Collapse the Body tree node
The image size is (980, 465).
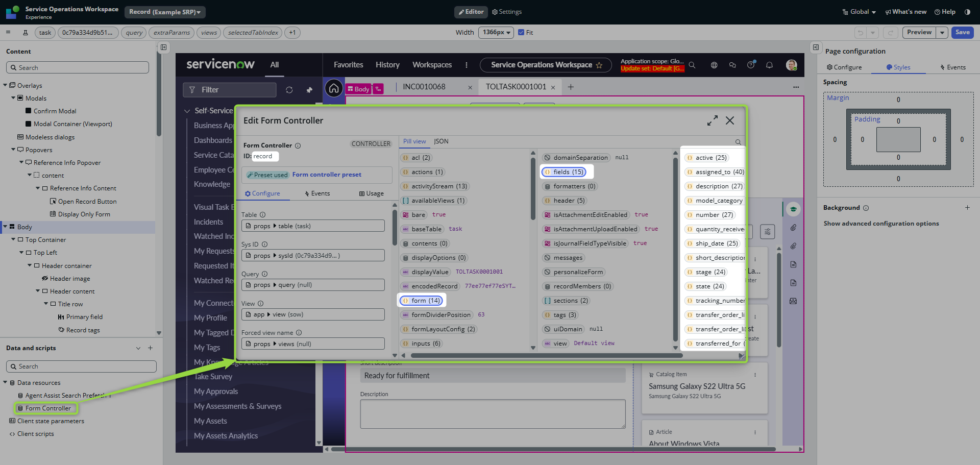(5, 227)
